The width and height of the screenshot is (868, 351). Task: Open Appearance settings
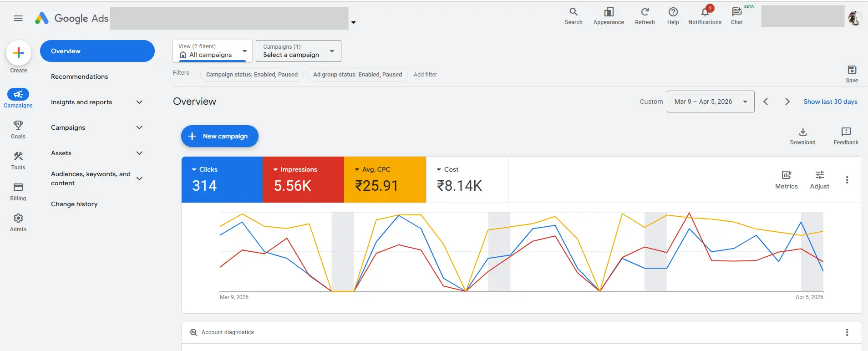point(609,16)
